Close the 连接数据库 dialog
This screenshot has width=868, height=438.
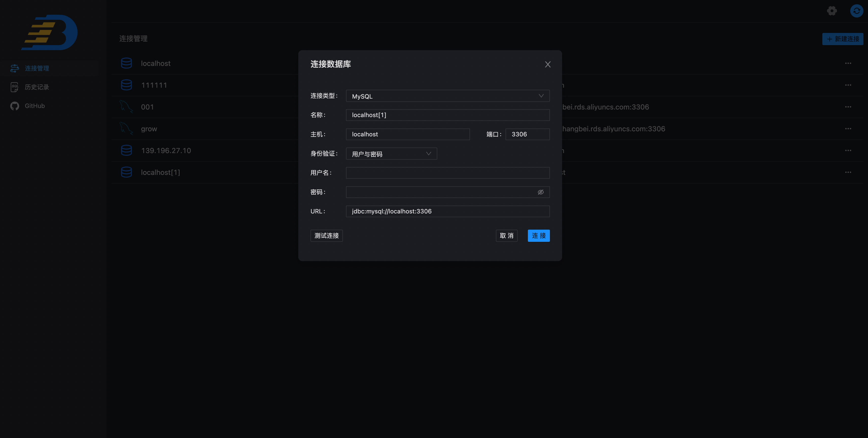point(548,64)
